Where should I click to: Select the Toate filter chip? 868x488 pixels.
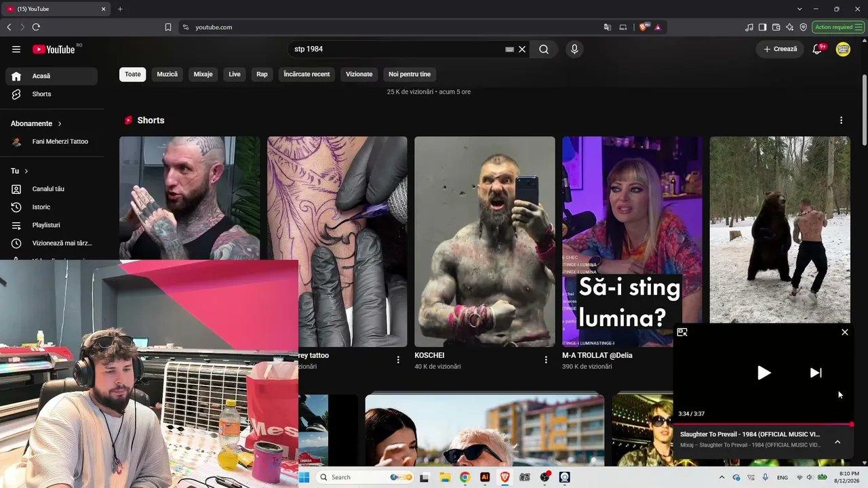point(133,74)
